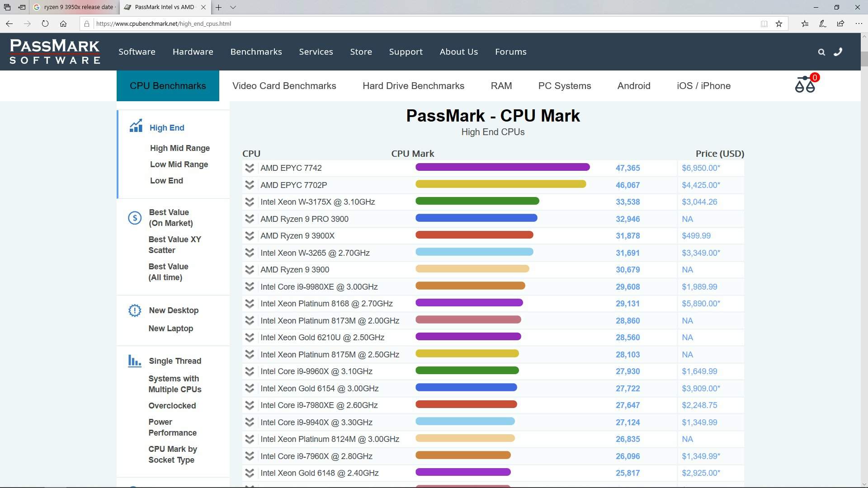Click the browser back arrow
The width and height of the screenshot is (868, 488).
9,23
